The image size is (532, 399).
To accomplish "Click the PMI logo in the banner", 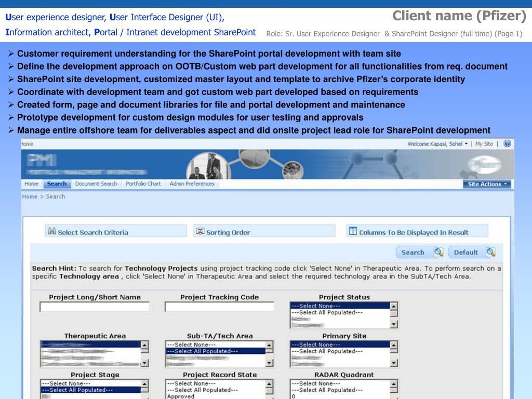I will [42, 160].
